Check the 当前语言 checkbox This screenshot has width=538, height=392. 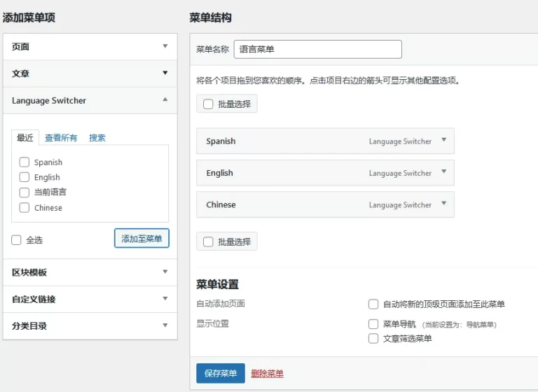25,192
